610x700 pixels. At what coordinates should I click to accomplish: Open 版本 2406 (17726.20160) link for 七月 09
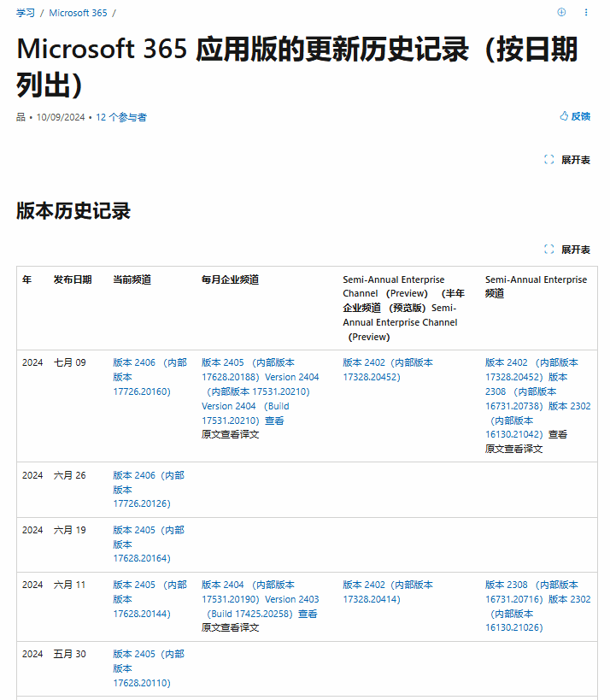coord(150,377)
